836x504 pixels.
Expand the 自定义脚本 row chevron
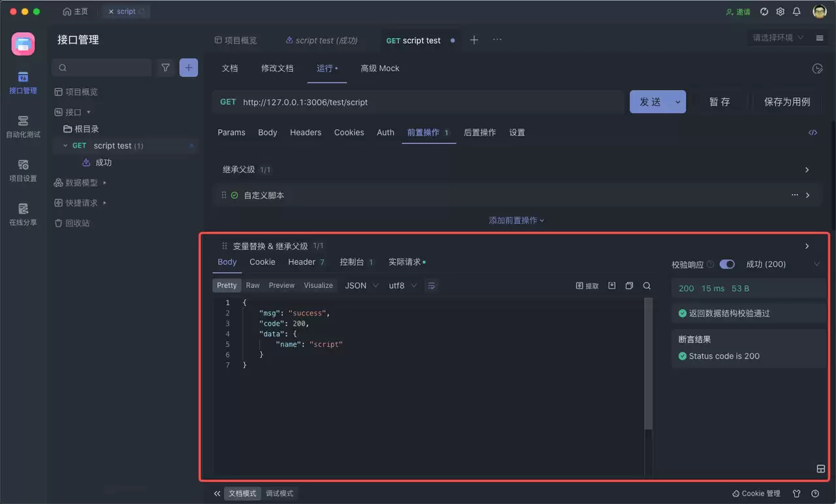[808, 195]
